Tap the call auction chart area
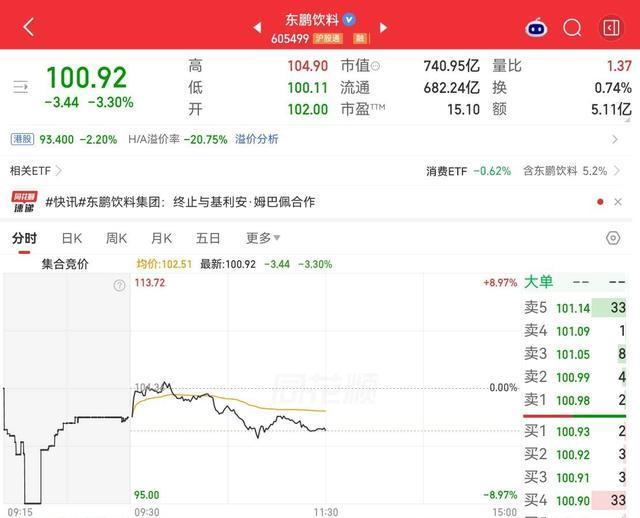The height and width of the screenshot is (518, 640). (x=67, y=390)
